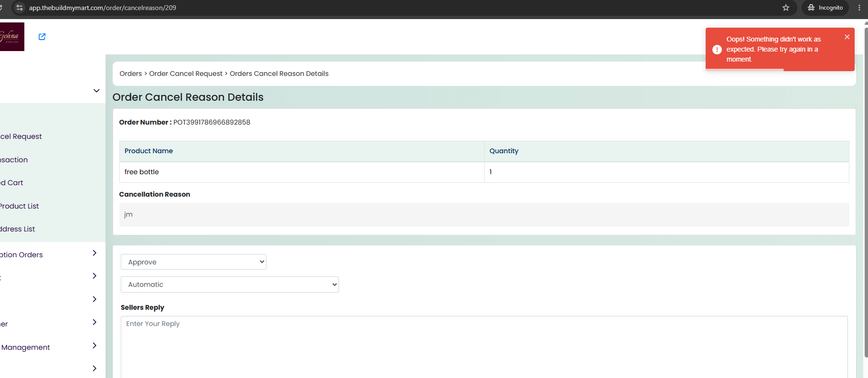
Task: Open the Product List sidebar item
Action: pos(20,206)
